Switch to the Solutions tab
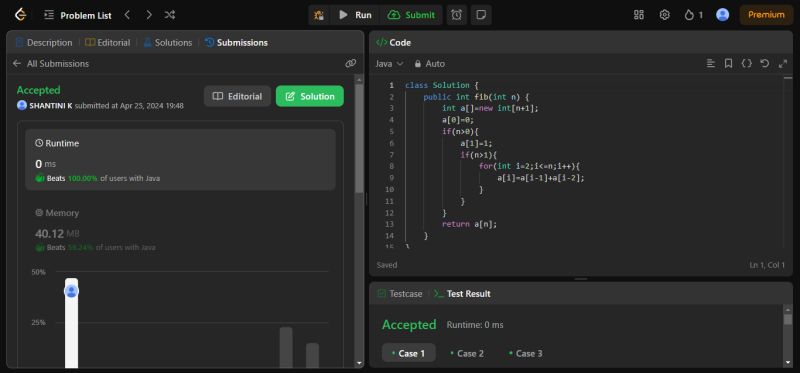800x373 pixels. (x=168, y=43)
